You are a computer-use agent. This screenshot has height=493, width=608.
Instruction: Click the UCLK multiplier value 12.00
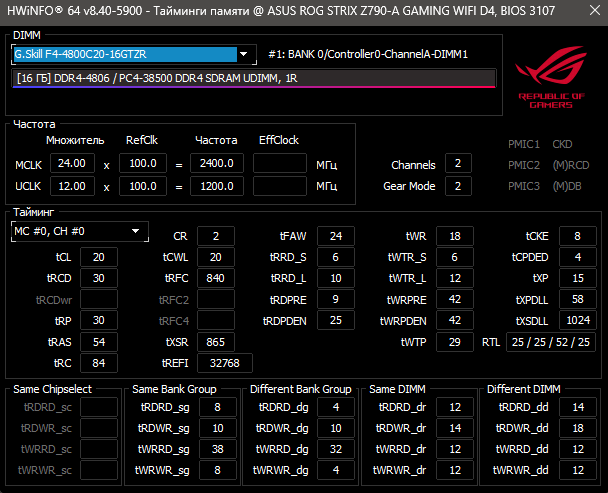tap(73, 186)
